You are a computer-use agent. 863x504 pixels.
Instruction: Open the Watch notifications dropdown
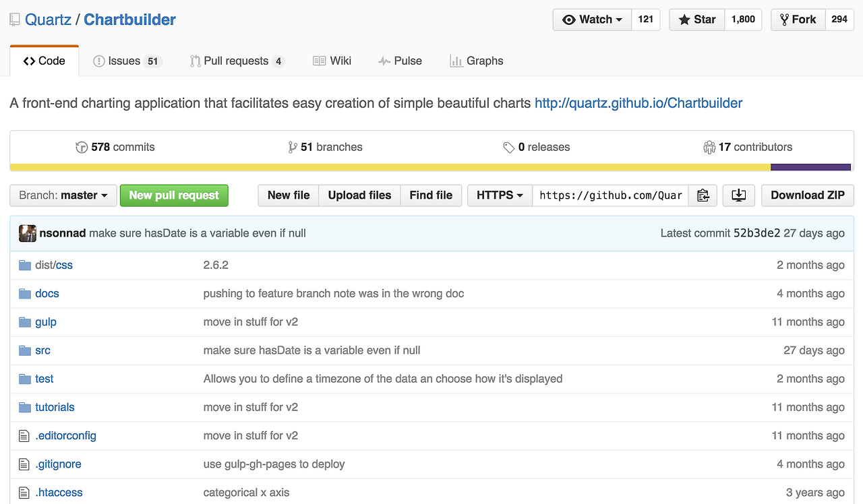click(592, 20)
